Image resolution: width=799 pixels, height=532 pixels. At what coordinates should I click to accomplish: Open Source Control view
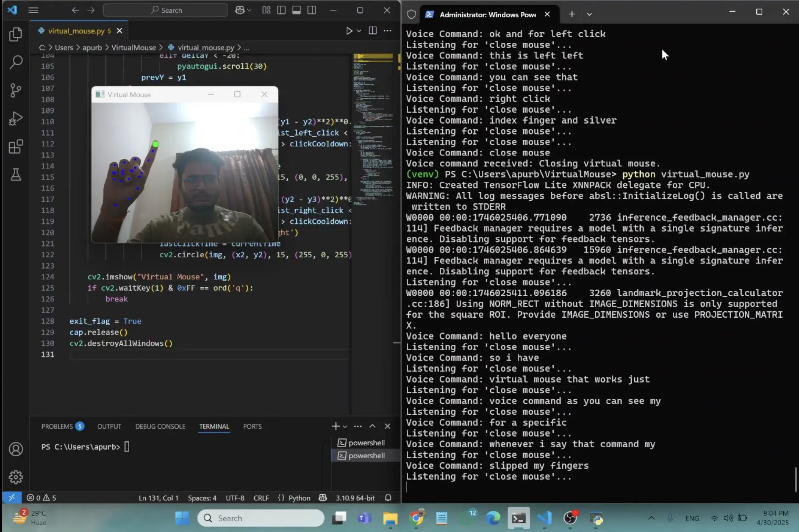[x=16, y=90]
